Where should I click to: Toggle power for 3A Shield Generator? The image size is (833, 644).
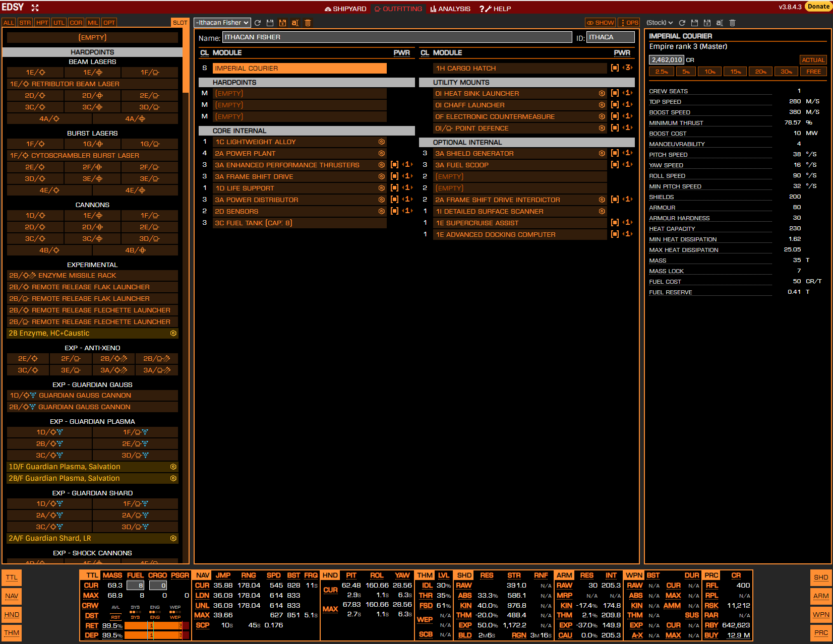click(615, 153)
